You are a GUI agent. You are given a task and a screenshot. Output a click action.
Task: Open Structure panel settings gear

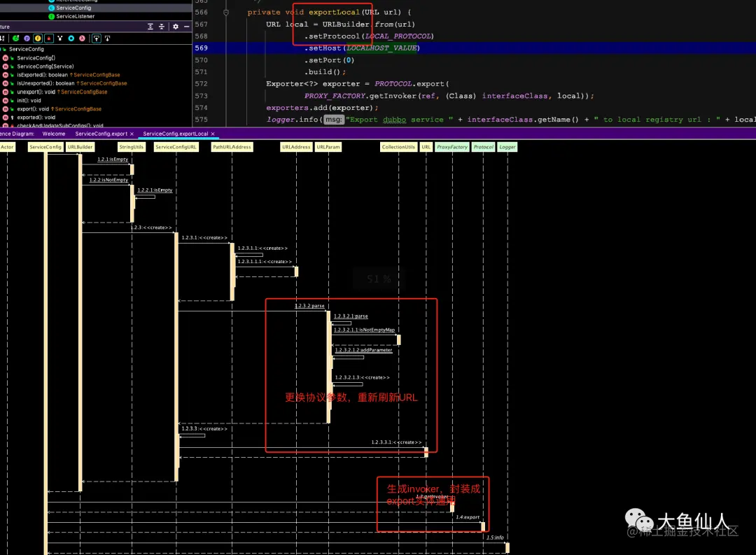[x=176, y=27]
